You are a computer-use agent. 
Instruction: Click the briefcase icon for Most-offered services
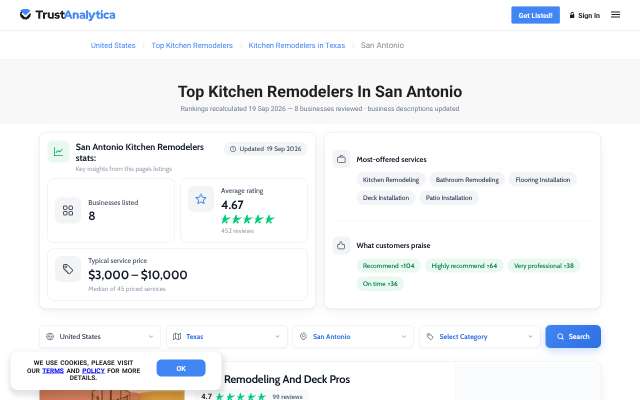[x=341, y=159]
